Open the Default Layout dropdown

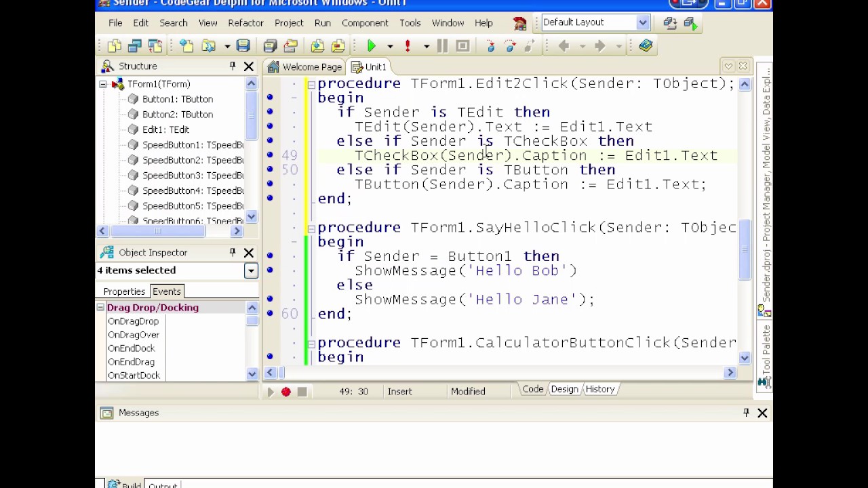click(642, 22)
